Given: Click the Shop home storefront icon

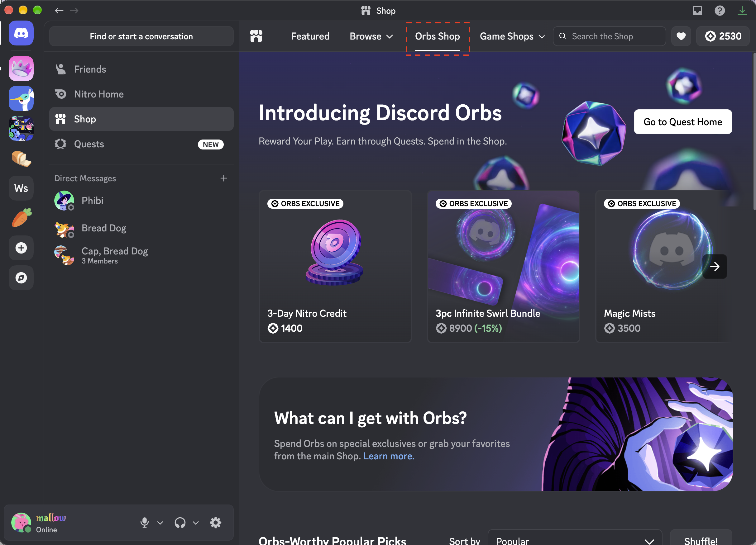Looking at the screenshot, I should coord(256,36).
